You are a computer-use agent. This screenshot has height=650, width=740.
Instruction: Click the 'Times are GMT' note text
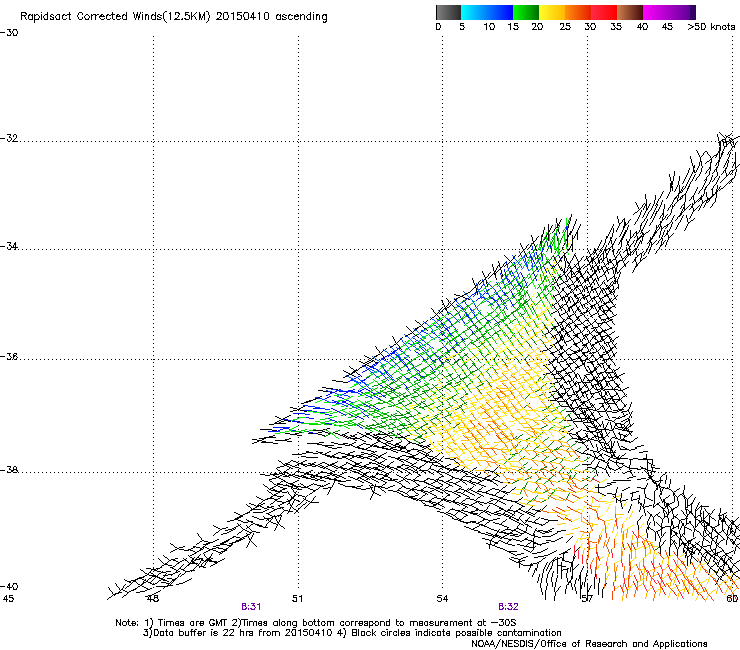point(193,623)
